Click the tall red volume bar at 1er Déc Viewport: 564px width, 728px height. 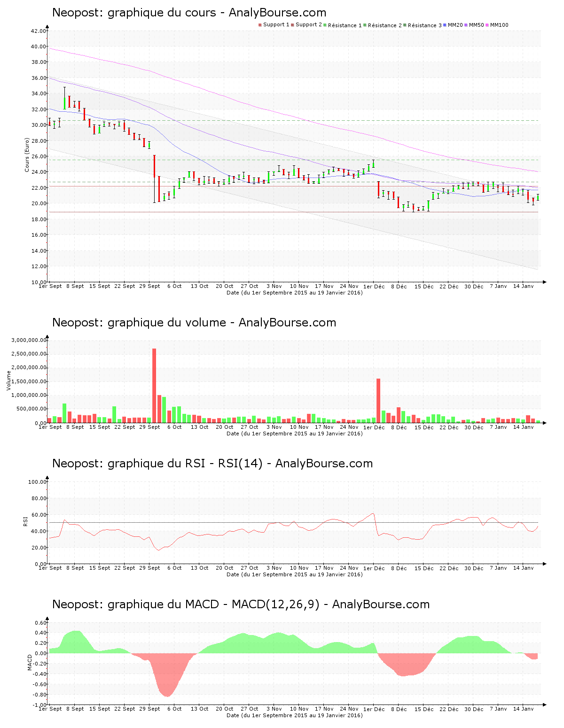point(378,401)
